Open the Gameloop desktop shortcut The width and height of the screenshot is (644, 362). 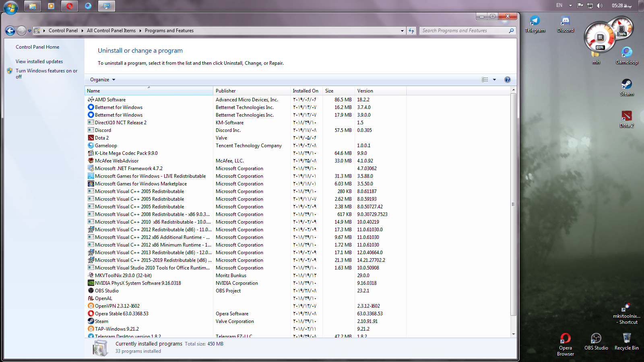(627, 56)
